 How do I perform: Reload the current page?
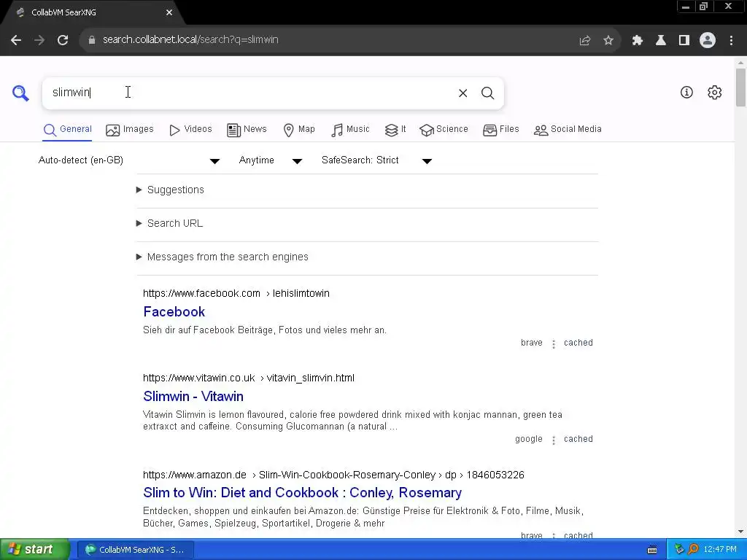pyautogui.click(x=63, y=40)
